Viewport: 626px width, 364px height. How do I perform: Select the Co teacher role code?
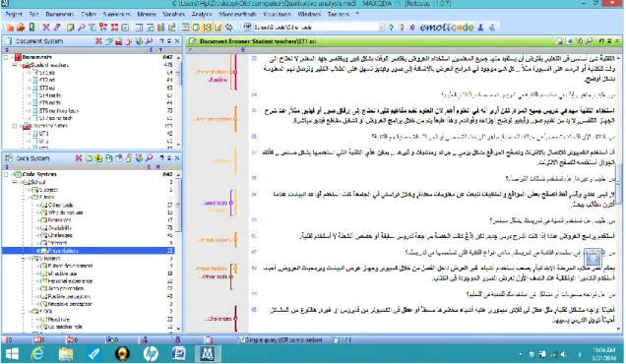click(65, 327)
